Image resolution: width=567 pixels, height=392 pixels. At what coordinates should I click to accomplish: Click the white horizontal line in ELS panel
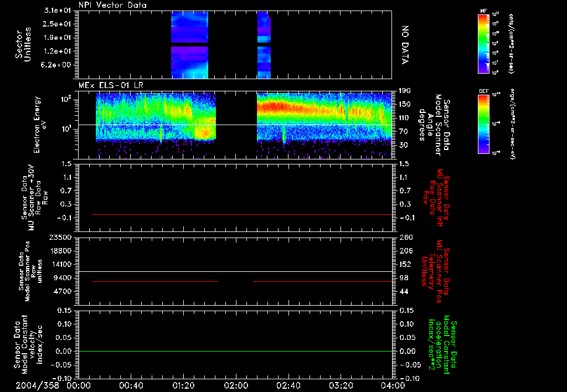(235, 125)
